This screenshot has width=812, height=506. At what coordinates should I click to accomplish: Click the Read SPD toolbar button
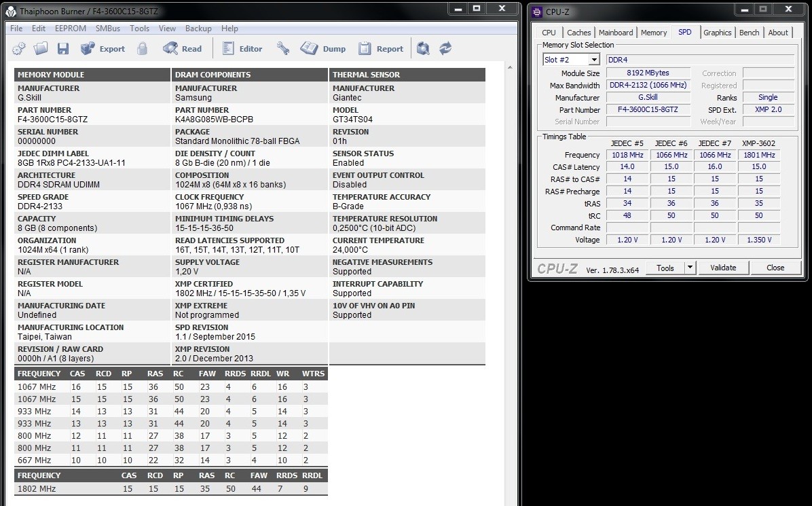pyautogui.click(x=182, y=49)
